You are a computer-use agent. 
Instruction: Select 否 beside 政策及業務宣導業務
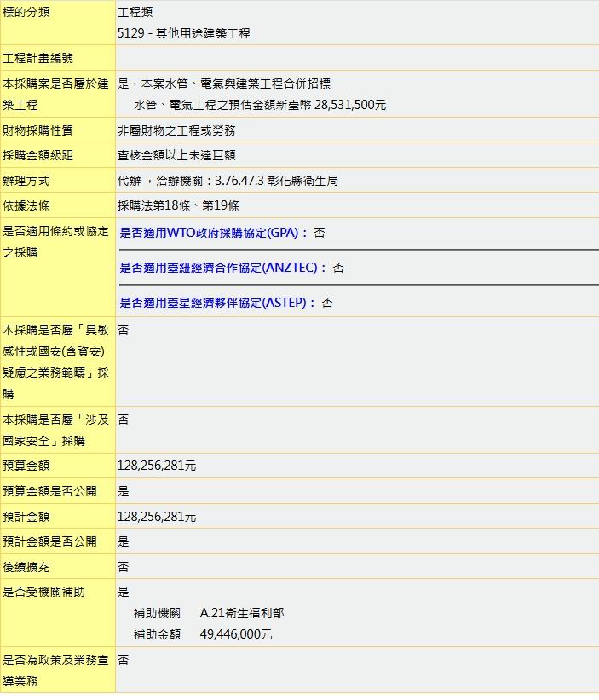pyautogui.click(x=123, y=660)
